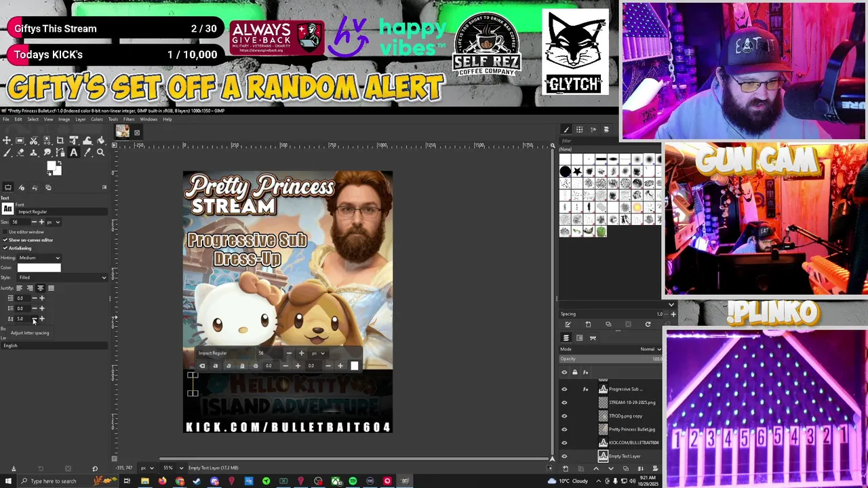Select the Bucket Fill tool
Screen dimensions: 868x488
click(x=100, y=140)
